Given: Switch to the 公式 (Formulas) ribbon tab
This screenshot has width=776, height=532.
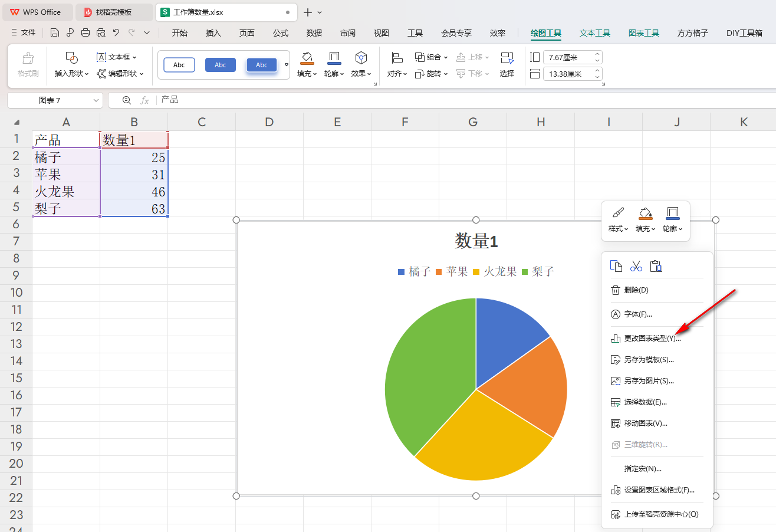Looking at the screenshot, I should coord(281,33).
